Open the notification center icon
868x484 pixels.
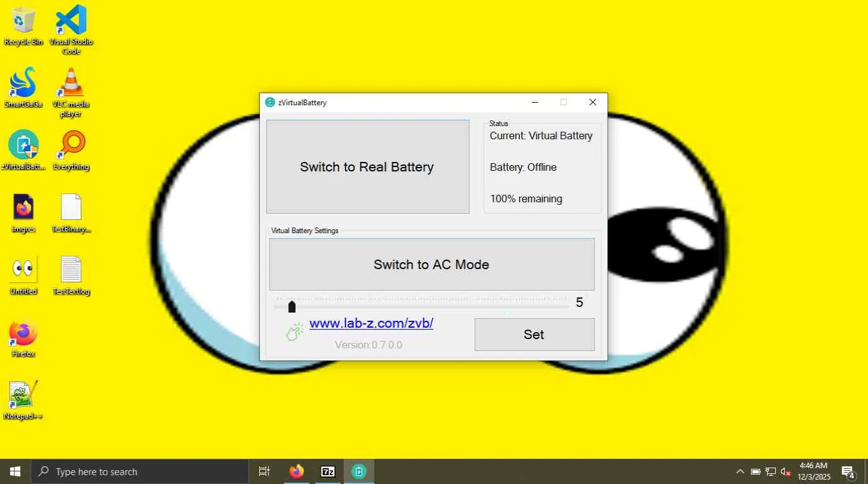click(x=848, y=471)
